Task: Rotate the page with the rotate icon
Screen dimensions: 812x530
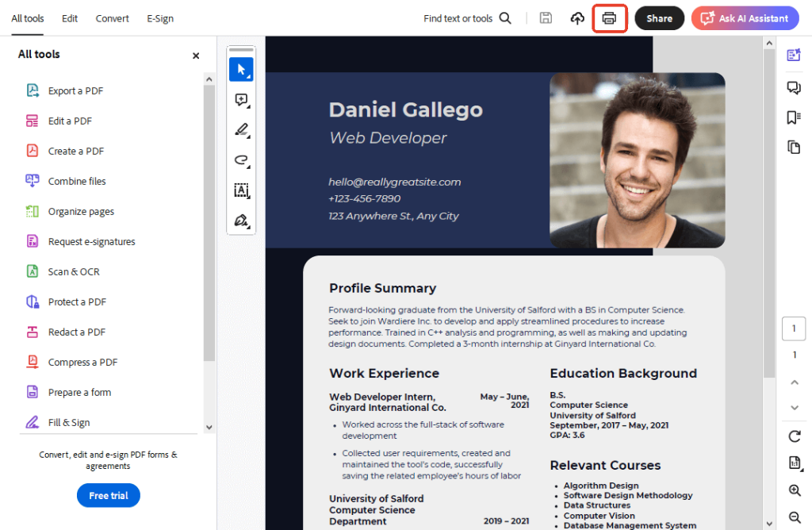Action: (x=795, y=436)
